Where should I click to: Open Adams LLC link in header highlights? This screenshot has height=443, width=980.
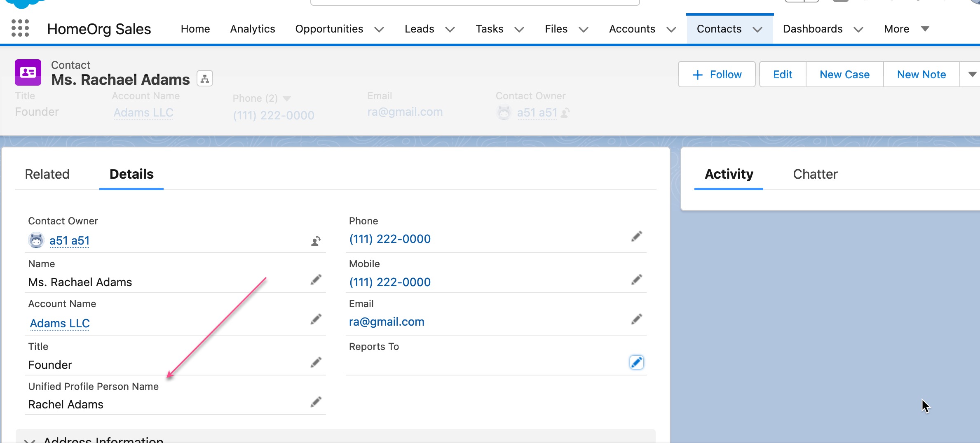[143, 112]
